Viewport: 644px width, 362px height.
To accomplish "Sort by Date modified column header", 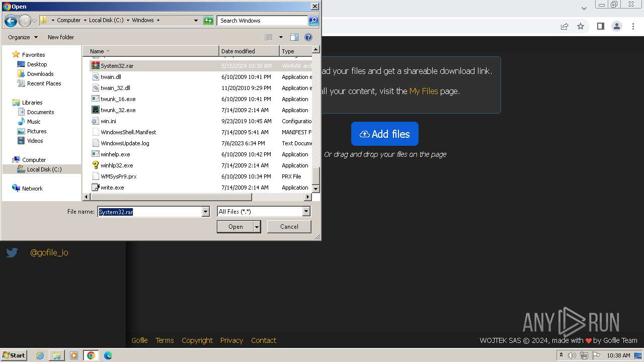I will (249, 51).
